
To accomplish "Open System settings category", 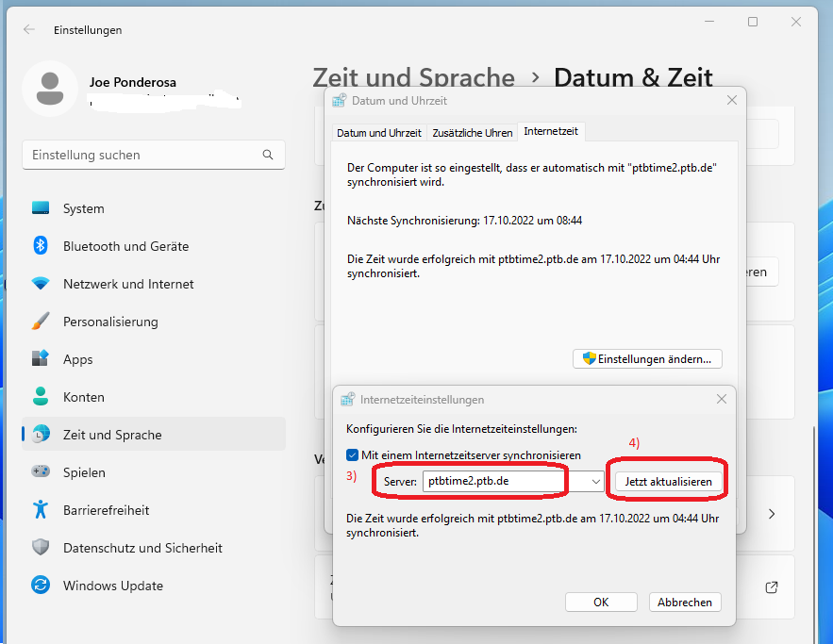I will [x=153, y=208].
